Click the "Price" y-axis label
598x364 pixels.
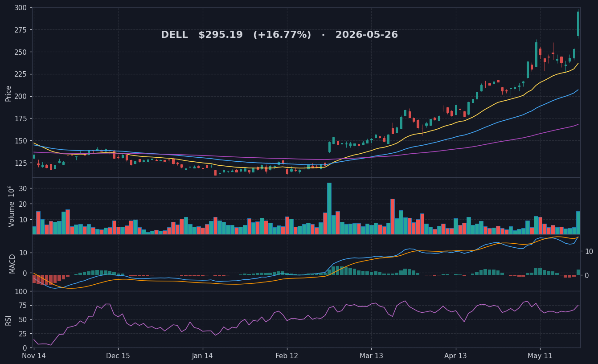click(x=8, y=94)
